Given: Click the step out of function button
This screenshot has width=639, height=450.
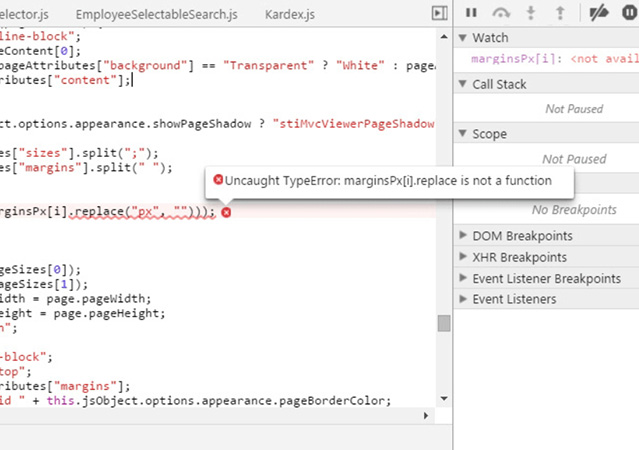Looking at the screenshot, I should (x=560, y=13).
